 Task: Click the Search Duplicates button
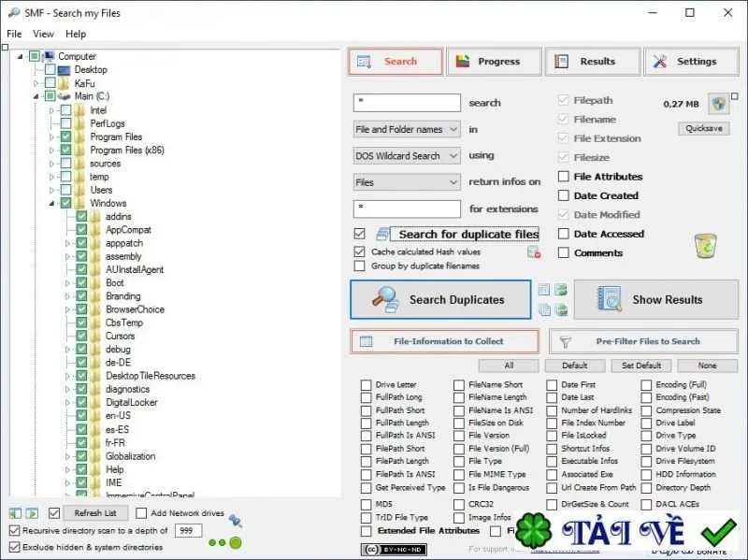click(440, 299)
